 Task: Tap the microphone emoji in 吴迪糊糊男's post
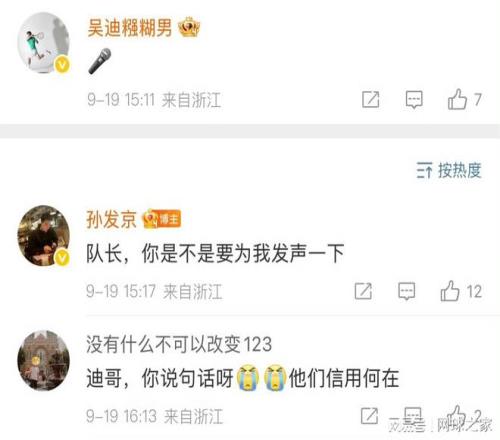coord(100,61)
